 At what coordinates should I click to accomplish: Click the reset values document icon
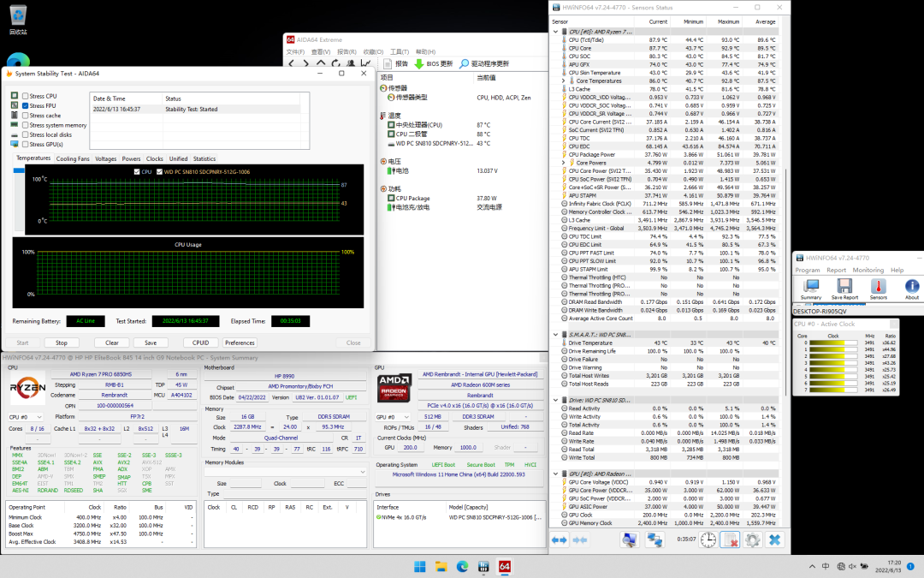pyautogui.click(x=730, y=539)
